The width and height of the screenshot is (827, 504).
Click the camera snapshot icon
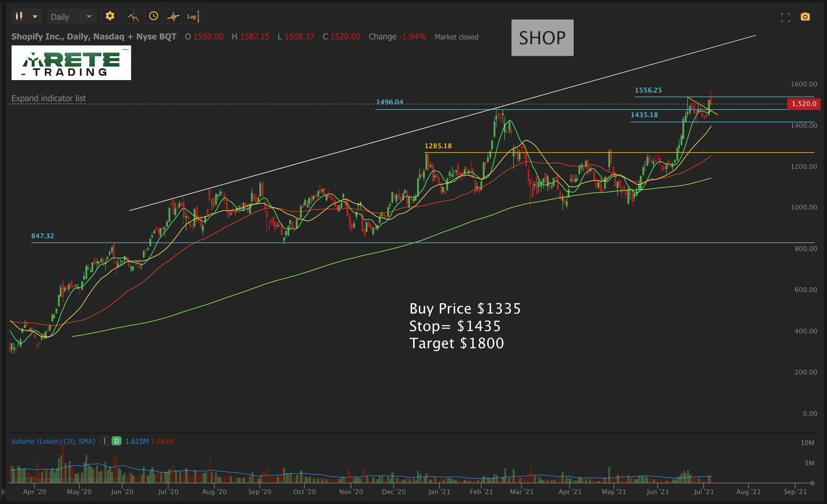click(805, 17)
